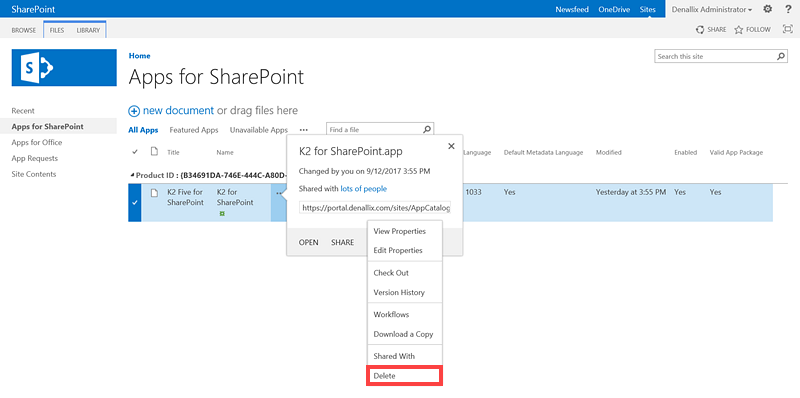Viewport: 800px width, 398px height.
Task: Click the search magnifier in site search
Action: (781, 57)
